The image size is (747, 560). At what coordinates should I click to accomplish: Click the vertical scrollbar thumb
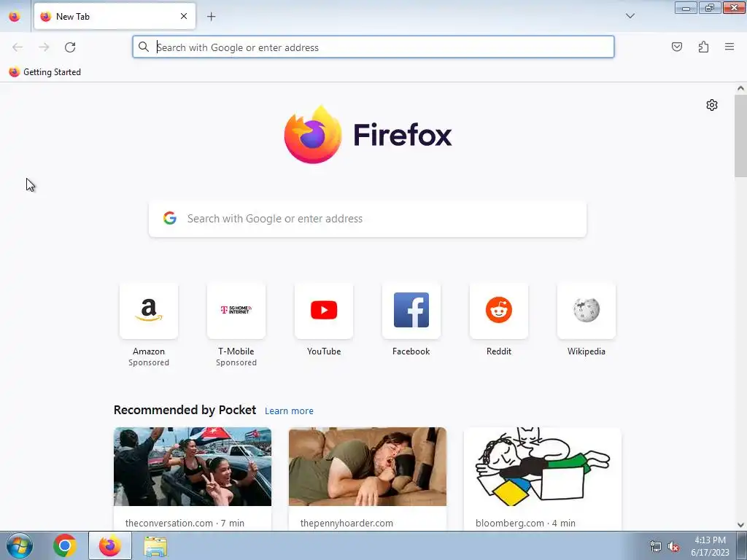coord(740,136)
